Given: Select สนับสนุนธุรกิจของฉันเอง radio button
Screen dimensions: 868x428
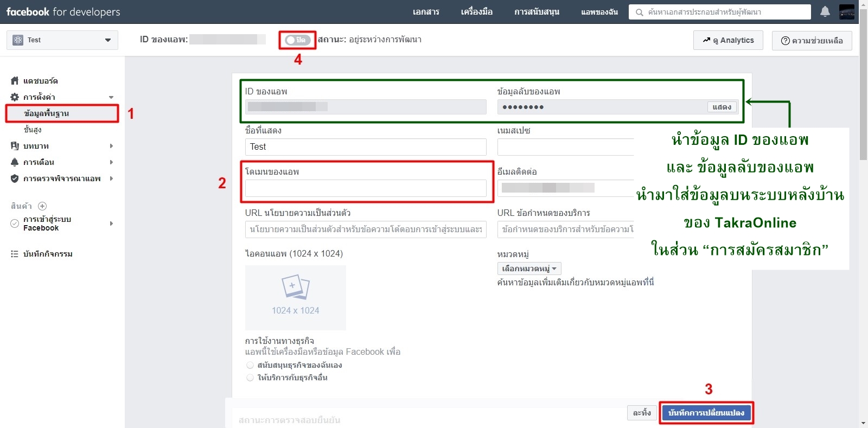Looking at the screenshot, I should point(250,365).
